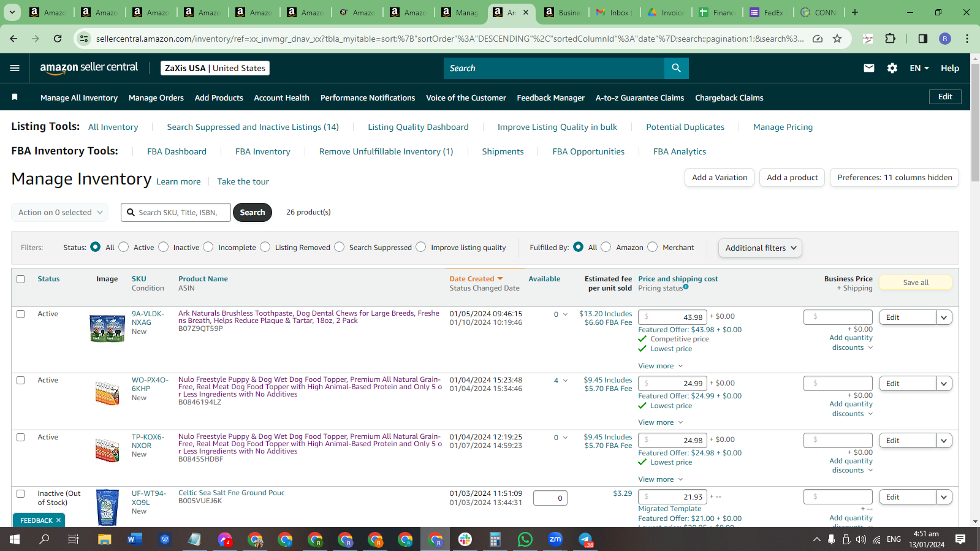Open Seller Central settings gear
Screen dimensions: 980x551
(x=892, y=68)
